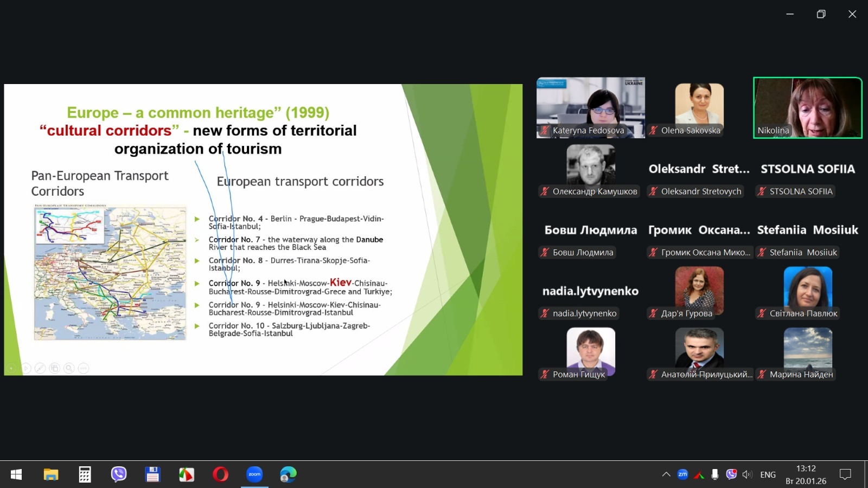Screen dimensions: 868x488
Task: Open Microsoft Edge from the taskbar
Action: click(288, 474)
